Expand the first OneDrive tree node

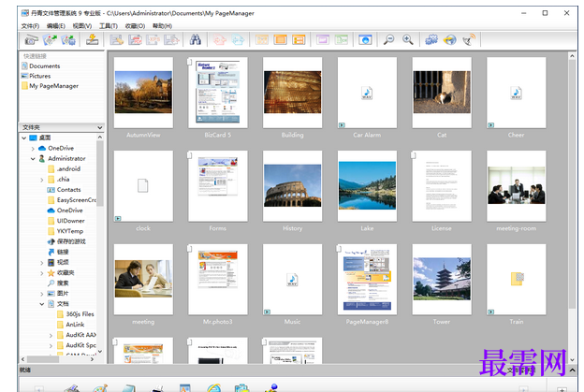tap(33, 148)
